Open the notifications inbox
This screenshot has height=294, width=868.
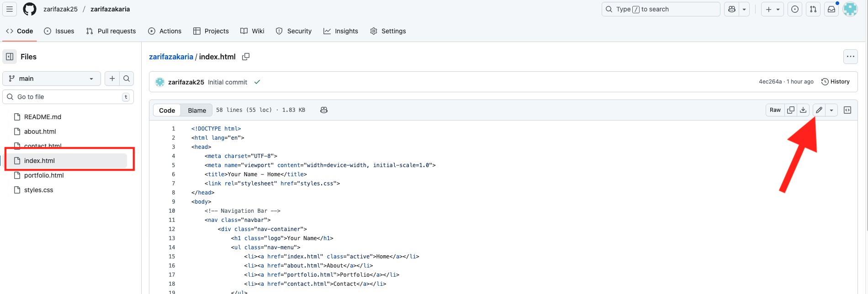(x=831, y=9)
